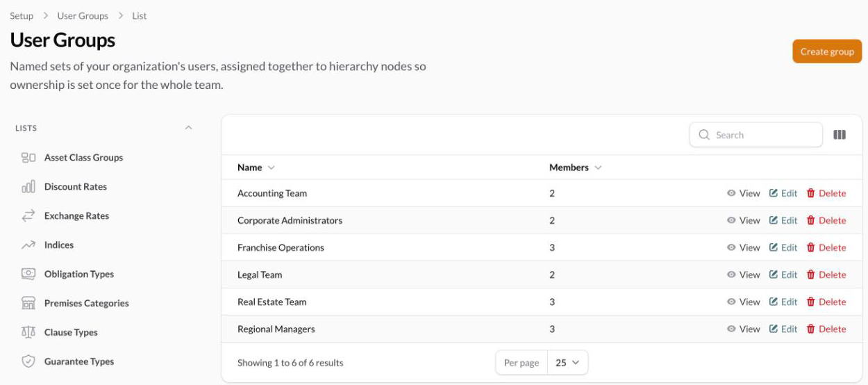Click the pencil edit icon for Franchise Operations
Image resolution: width=868 pixels, height=385 pixels.
(774, 247)
